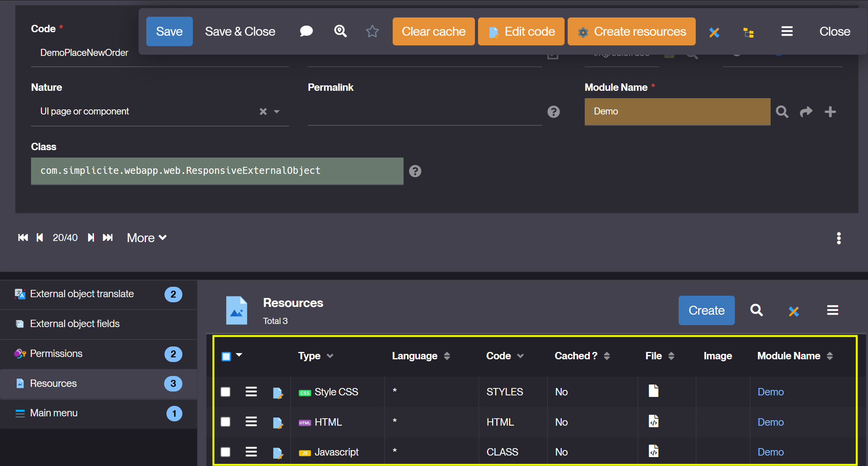Click the search magnifier in top toolbar
Screen dimensions: 868x466
[340, 31]
